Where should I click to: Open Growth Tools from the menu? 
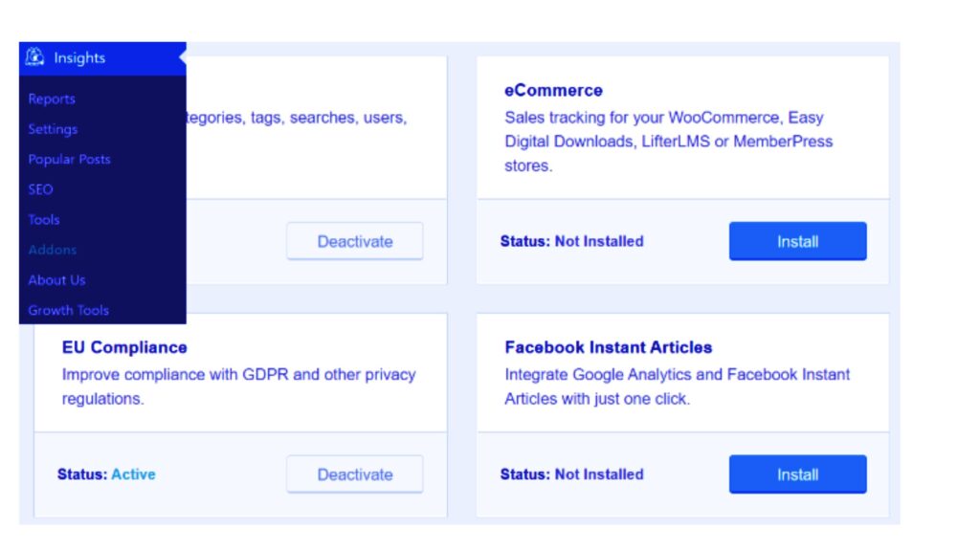[68, 310]
